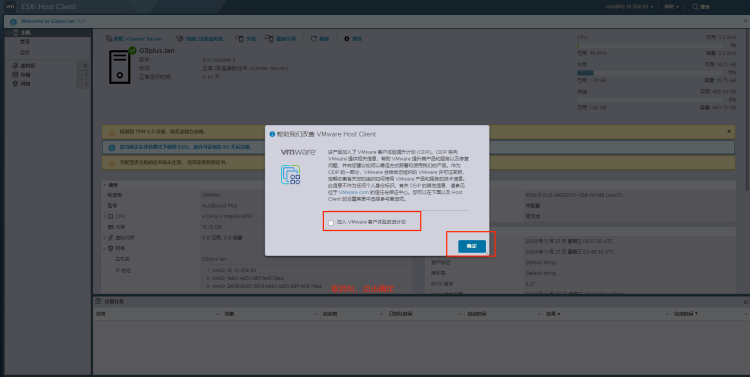Screen dimensions: 750x377
Task: Uncheck the Join VMware CEIP checkbox
Action: 331,223
